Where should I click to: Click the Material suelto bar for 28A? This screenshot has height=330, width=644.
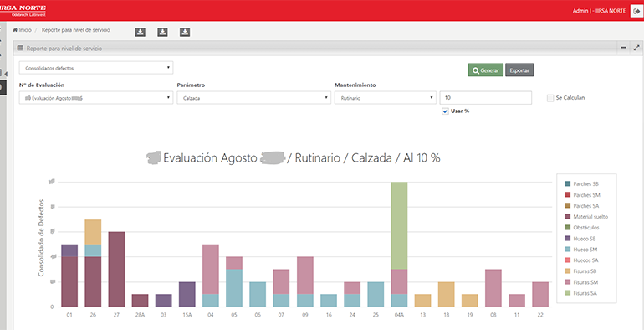click(x=140, y=301)
